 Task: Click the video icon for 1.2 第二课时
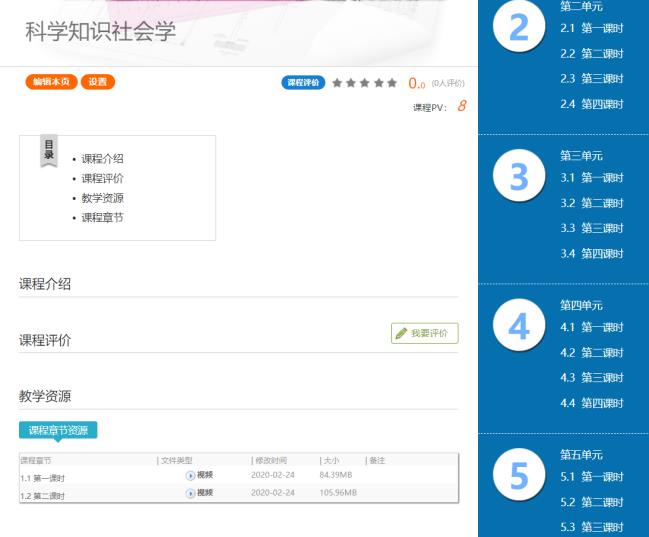point(190,493)
